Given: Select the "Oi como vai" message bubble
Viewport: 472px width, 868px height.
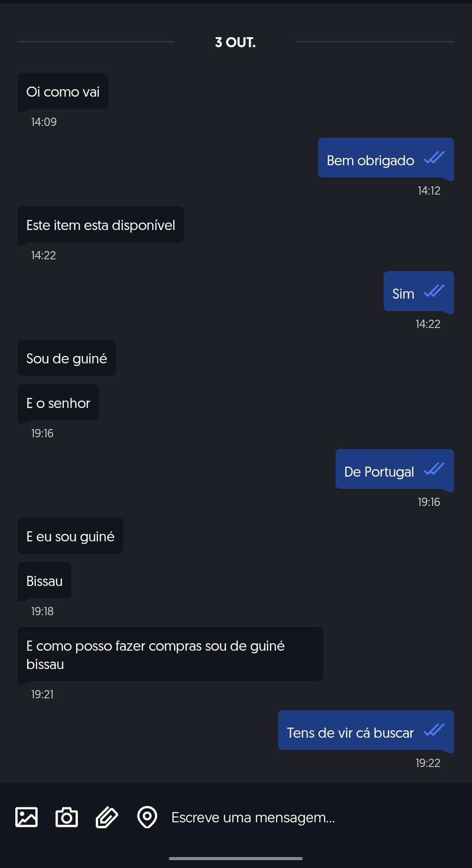Looking at the screenshot, I should coord(63,92).
